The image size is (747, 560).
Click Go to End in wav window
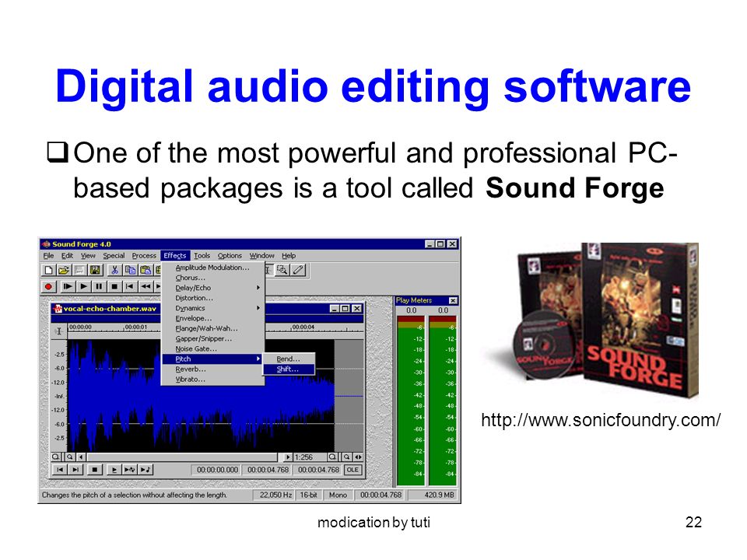tap(75, 470)
